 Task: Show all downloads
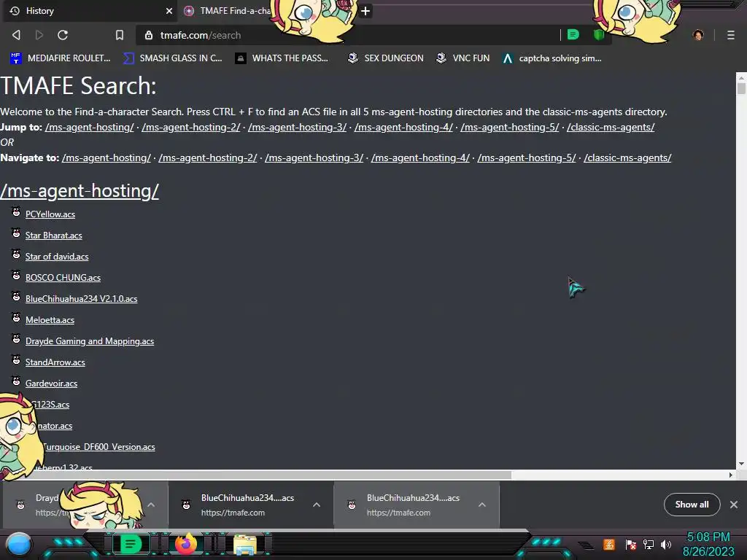pos(692,505)
